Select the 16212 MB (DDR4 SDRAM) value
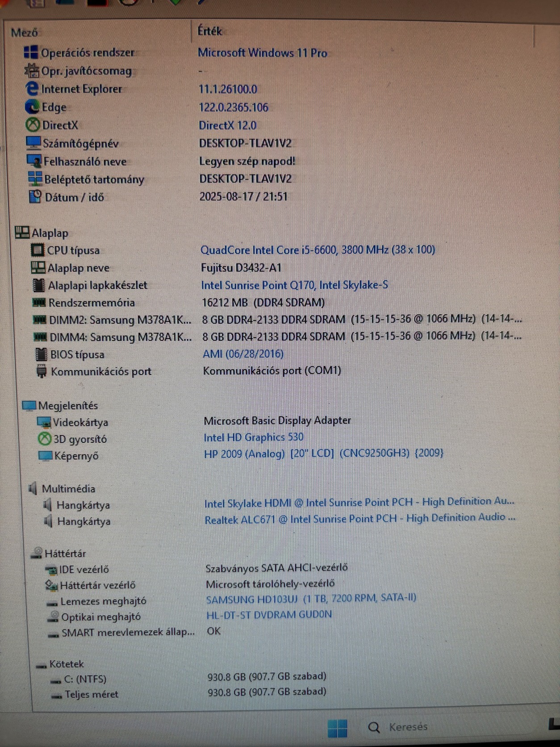The height and width of the screenshot is (747, 560). 263,302
